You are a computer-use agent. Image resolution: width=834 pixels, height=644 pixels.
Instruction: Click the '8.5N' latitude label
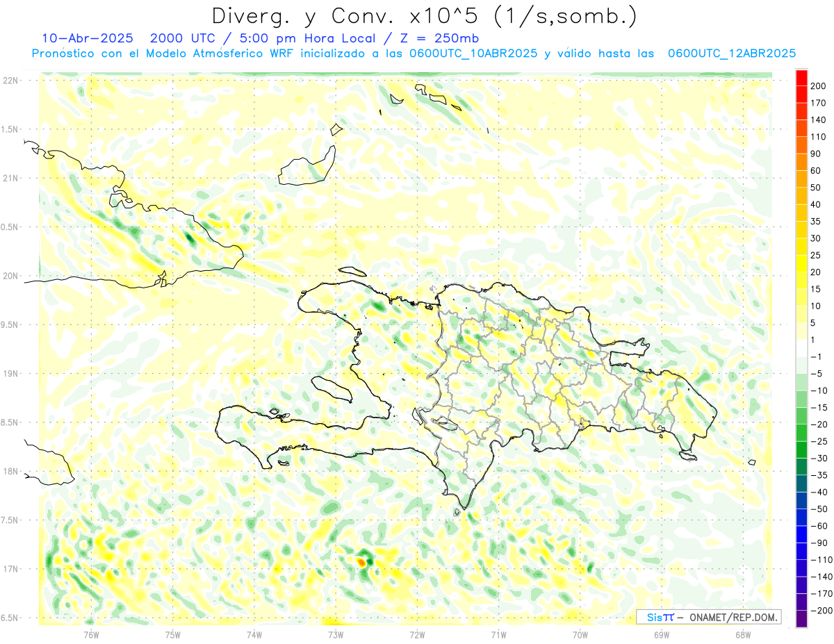[10, 422]
